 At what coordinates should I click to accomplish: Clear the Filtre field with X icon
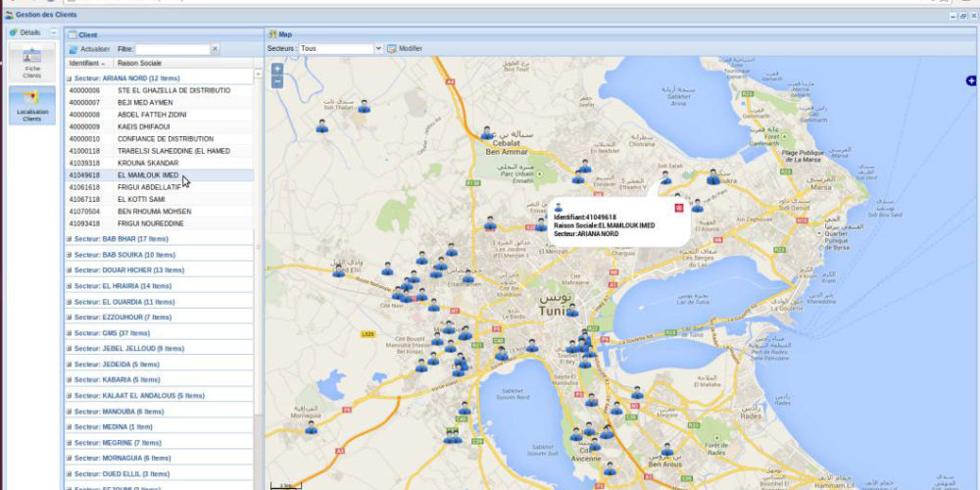coord(216,49)
